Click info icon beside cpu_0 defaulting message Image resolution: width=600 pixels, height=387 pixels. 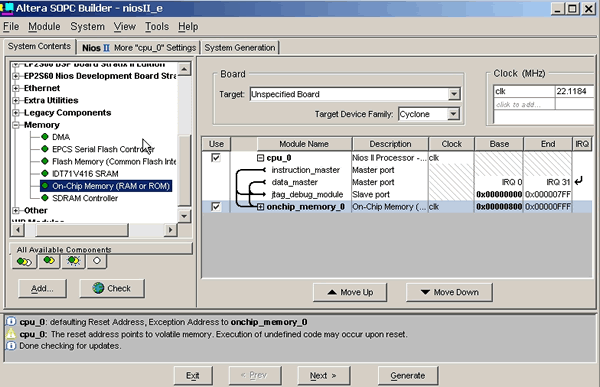pyautogui.click(x=11, y=322)
